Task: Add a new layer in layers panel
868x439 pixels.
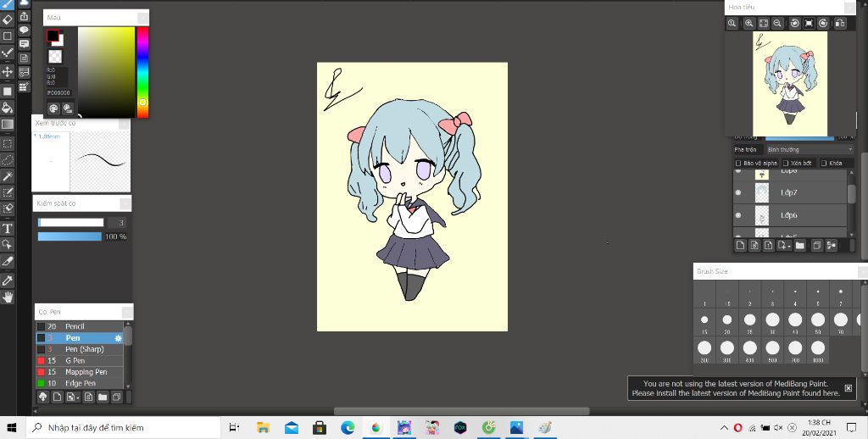Action: click(740, 245)
